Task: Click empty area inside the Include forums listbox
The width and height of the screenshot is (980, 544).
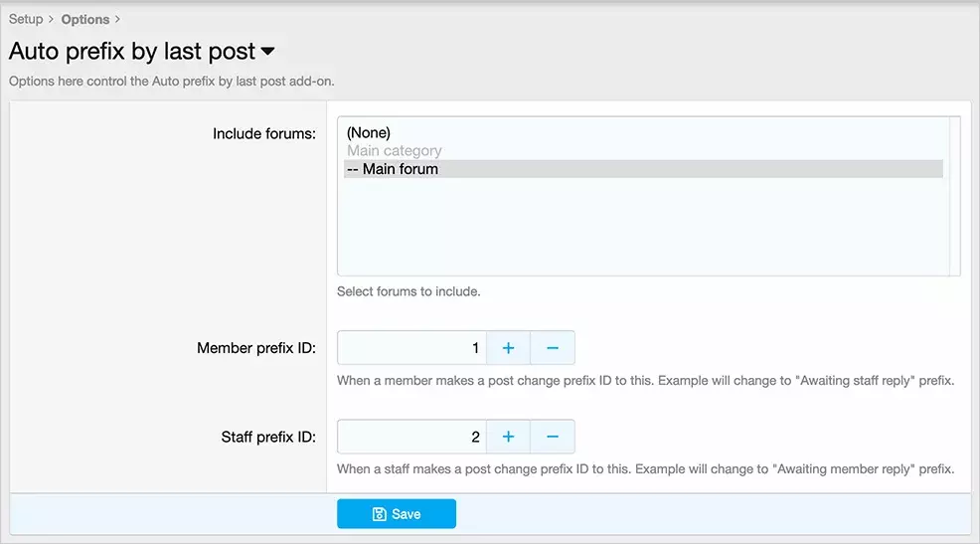Action: (643, 227)
